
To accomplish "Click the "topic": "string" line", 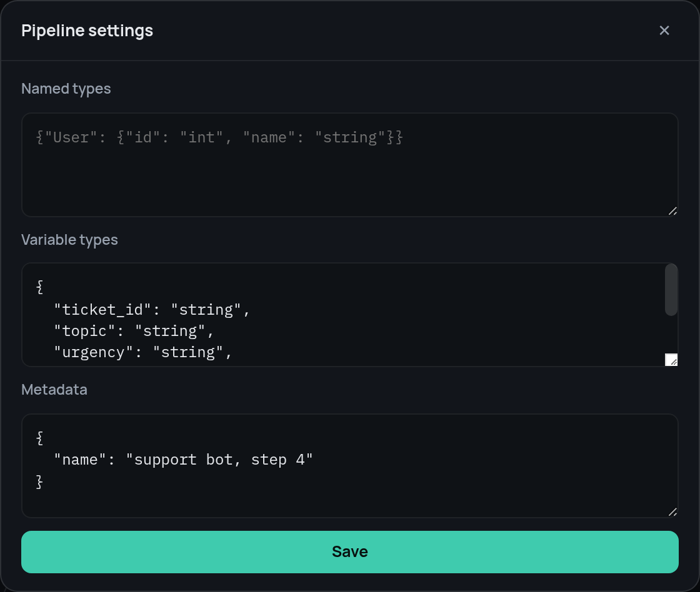I will tap(134, 331).
